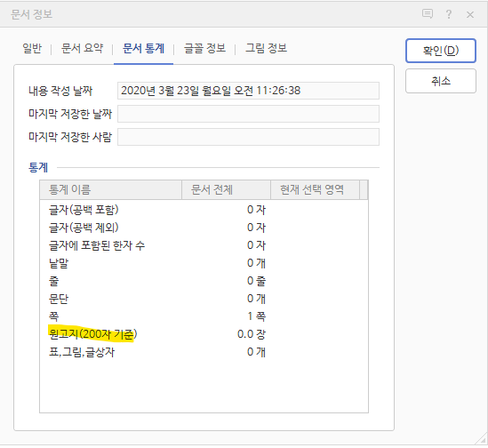Click the 현재 선택 영역 column header
488x448 pixels.
pos(315,189)
